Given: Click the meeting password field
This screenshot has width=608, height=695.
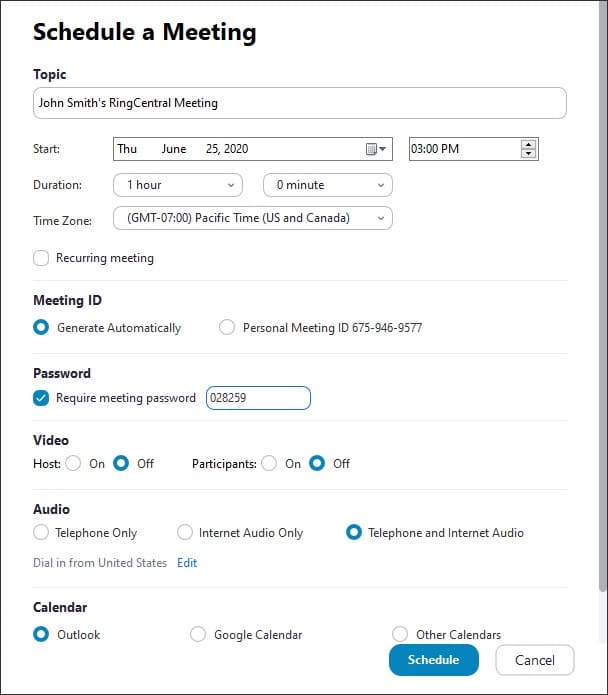Looking at the screenshot, I should (x=258, y=398).
